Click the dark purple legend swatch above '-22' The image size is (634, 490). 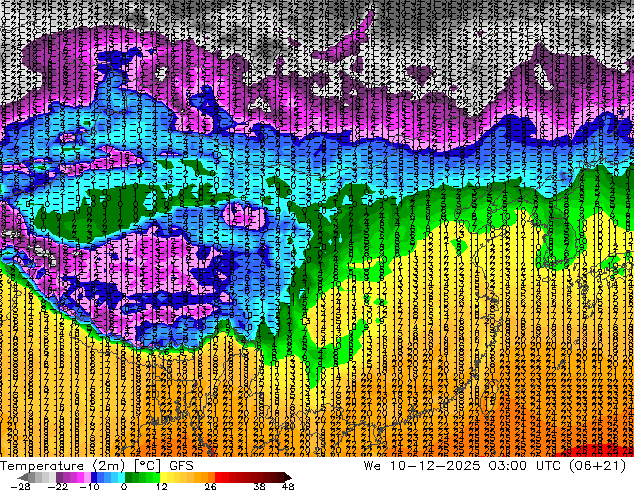coord(59,477)
